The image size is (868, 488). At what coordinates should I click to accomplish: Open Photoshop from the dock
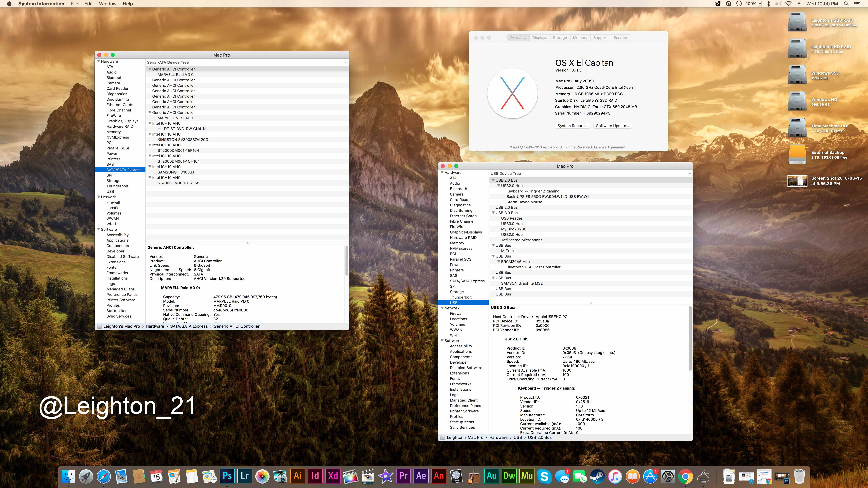point(227,476)
